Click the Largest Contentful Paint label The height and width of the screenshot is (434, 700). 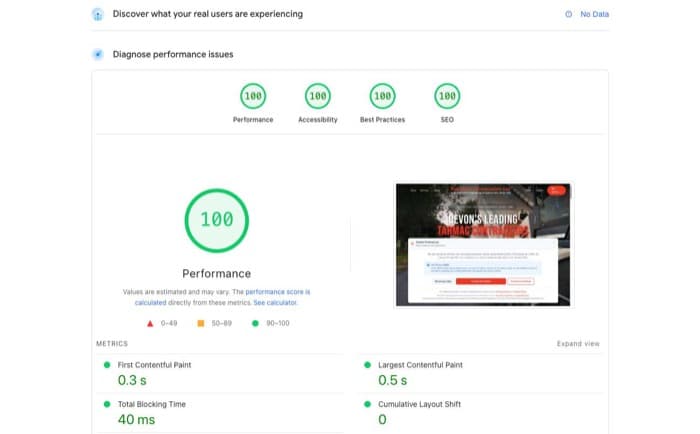420,365
